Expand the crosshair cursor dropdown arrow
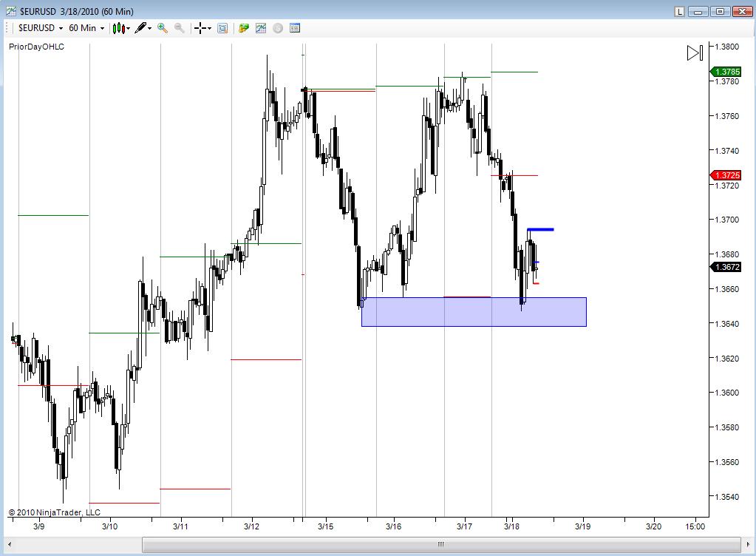 point(209,28)
